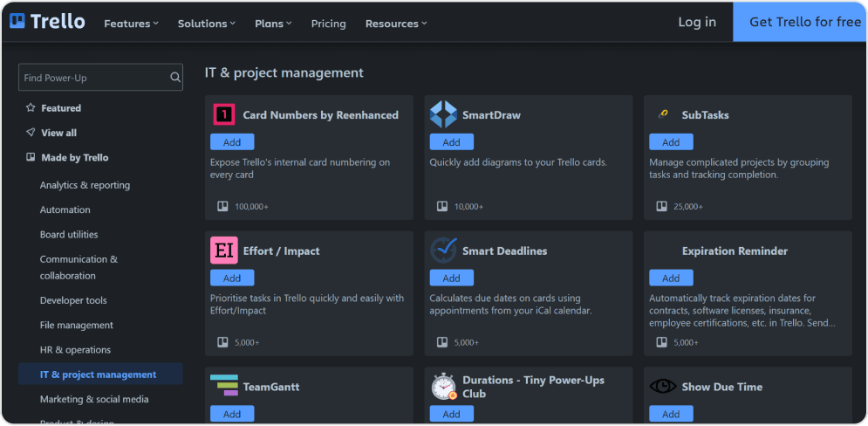Click board icon on Effort / Impact card

[222, 342]
